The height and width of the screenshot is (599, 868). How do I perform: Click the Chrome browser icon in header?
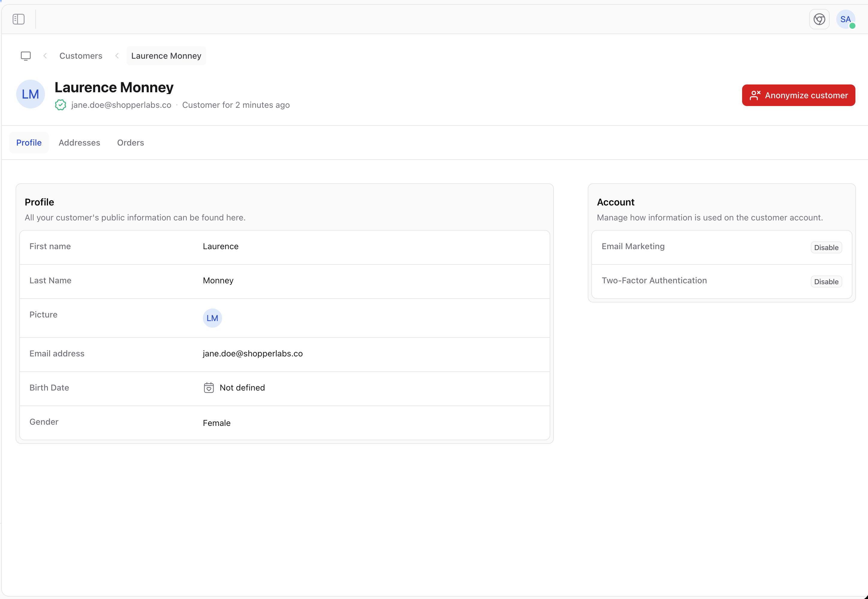(819, 19)
